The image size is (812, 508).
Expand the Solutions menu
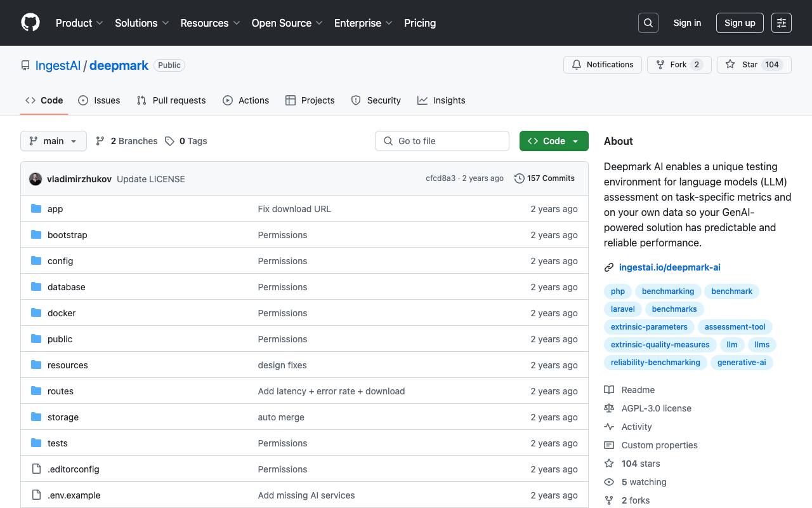[x=142, y=23]
